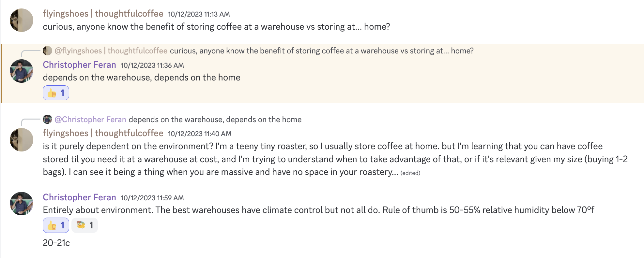Click the small avatar in the @Christopher Feran reply preview
The height and width of the screenshot is (258, 644).
(x=47, y=120)
